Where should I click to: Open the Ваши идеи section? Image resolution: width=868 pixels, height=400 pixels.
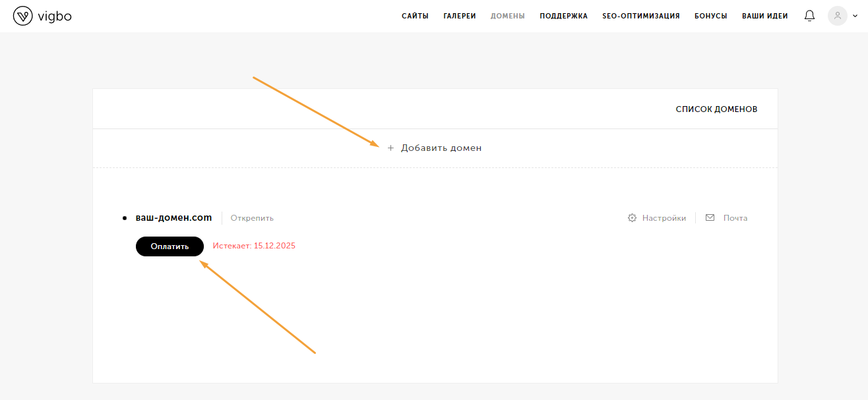click(x=764, y=16)
